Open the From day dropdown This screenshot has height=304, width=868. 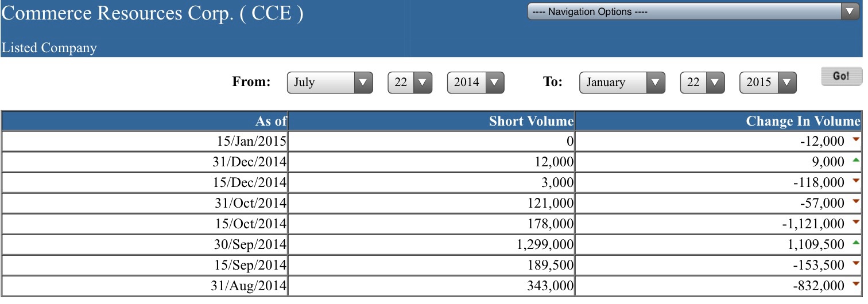[x=410, y=83]
